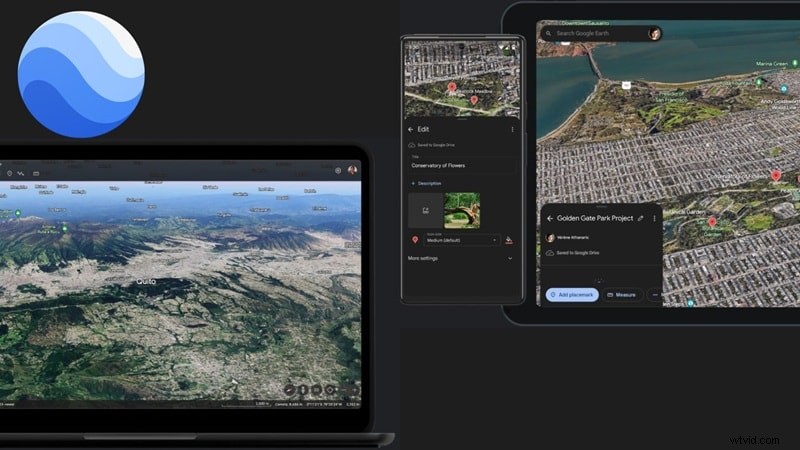The image size is (800, 450).
Task: Click the more options chip right of Measure
Action: coord(655,295)
